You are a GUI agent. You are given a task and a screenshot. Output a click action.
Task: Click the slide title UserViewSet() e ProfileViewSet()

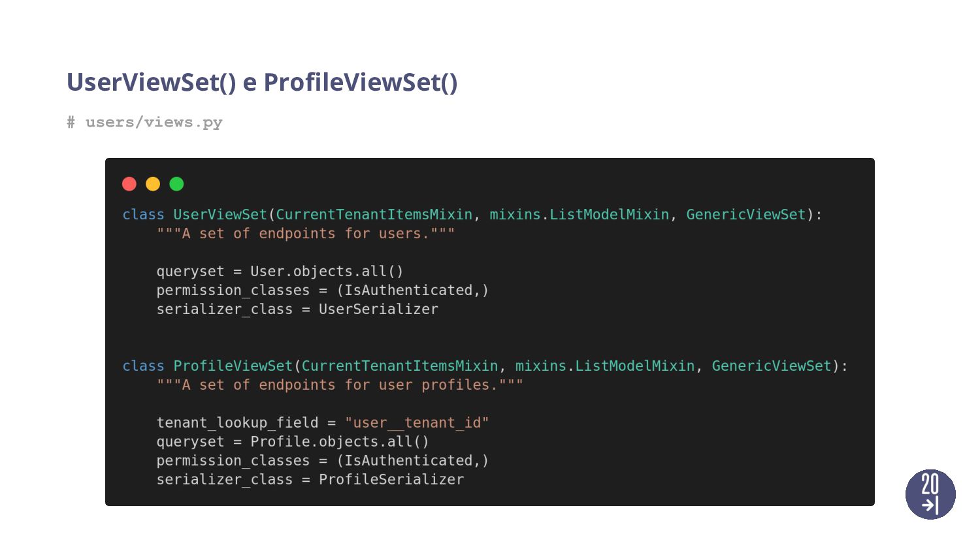tap(262, 82)
